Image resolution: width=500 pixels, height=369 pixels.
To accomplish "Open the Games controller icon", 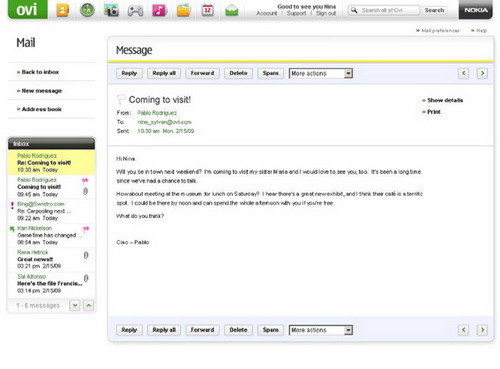I will (135, 11).
